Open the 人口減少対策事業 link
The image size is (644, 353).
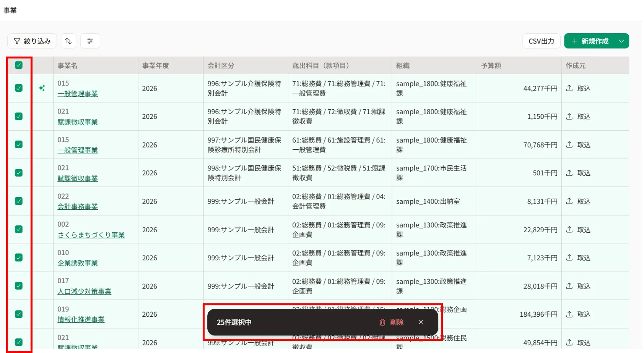[x=85, y=291]
